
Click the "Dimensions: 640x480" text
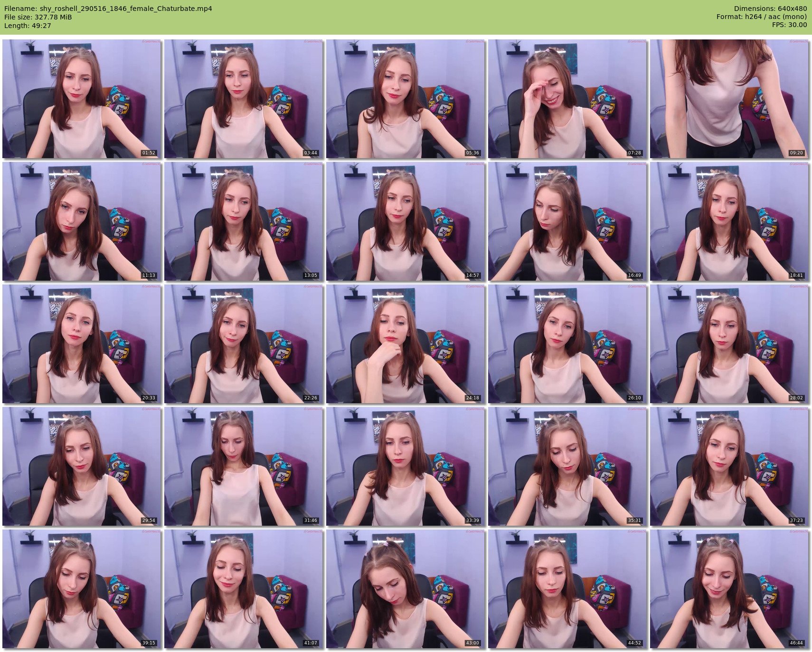(x=770, y=9)
